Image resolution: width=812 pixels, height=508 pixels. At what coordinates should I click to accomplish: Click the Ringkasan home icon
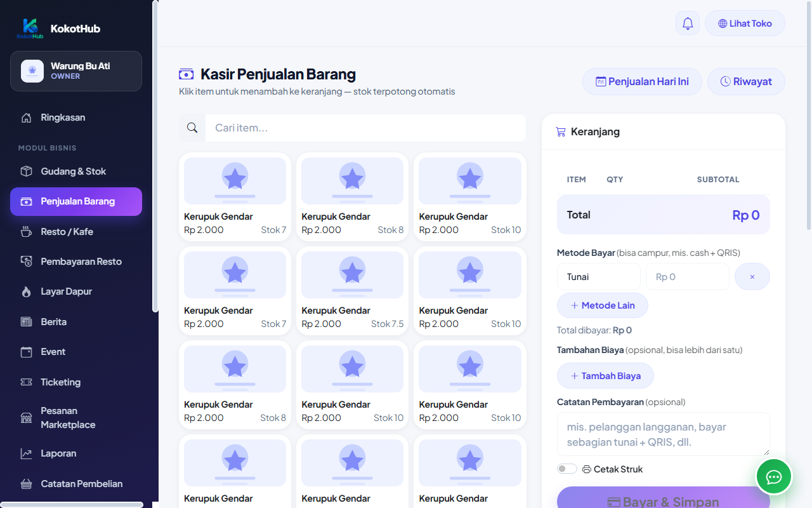[27, 117]
